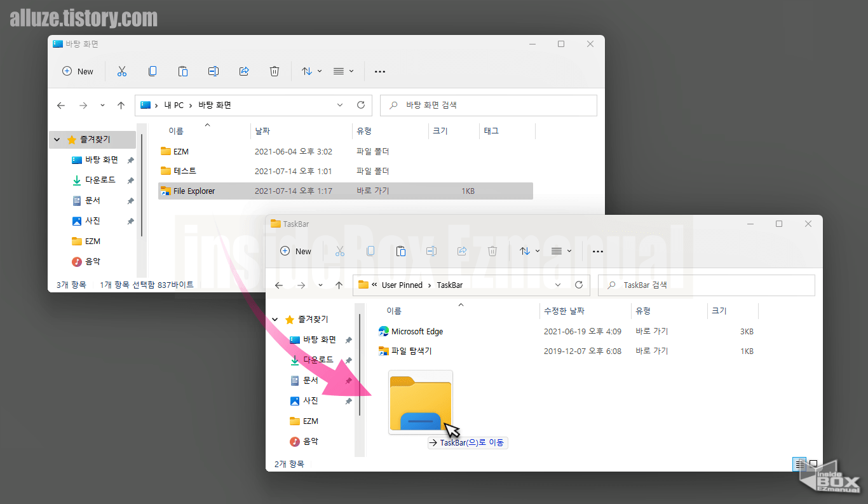Viewport: 868px width, 504px height.
Task: Click Copy icon in 바탕 화면 window toolbar
Action: 153,71
